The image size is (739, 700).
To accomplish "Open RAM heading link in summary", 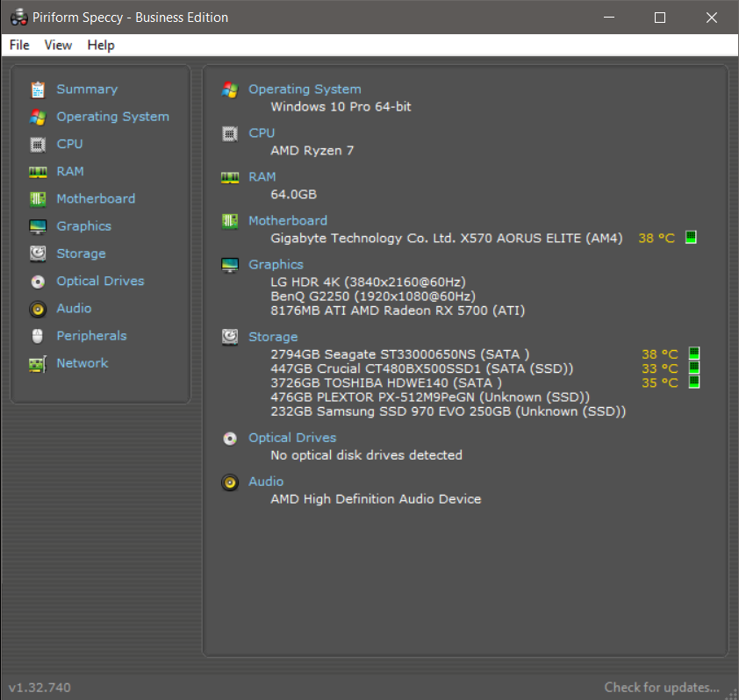I will point(262,177).
